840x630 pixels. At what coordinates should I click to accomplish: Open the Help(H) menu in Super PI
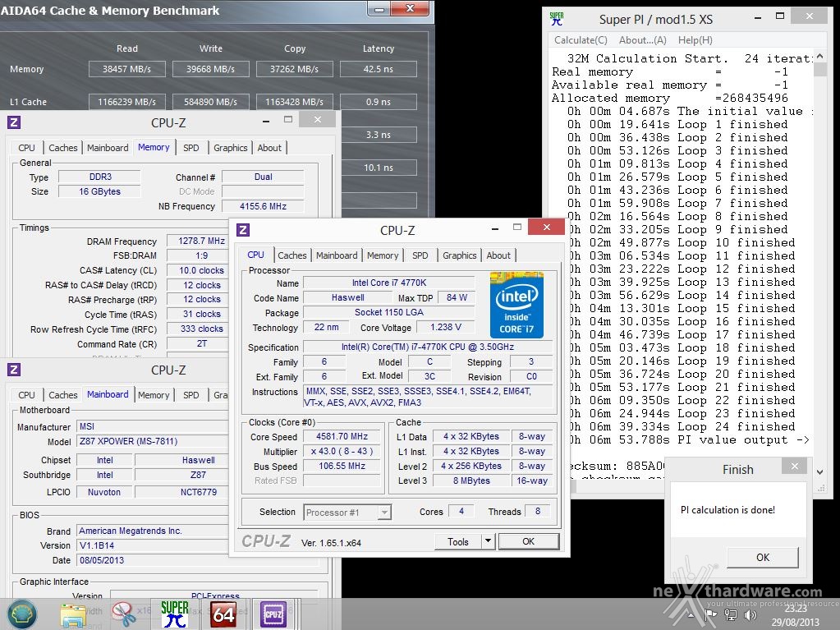click(695, 40)
